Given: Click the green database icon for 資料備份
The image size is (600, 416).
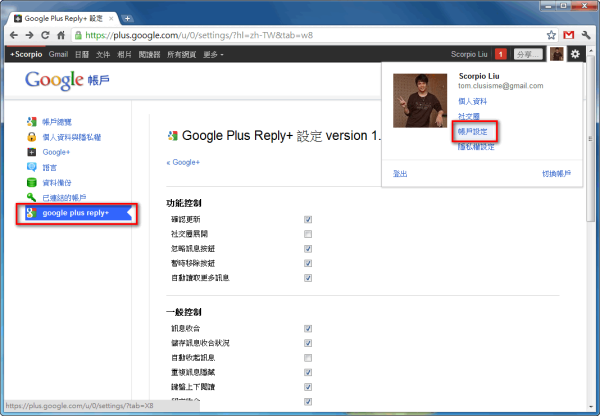Looking at the screenshot, I should 31,182.
